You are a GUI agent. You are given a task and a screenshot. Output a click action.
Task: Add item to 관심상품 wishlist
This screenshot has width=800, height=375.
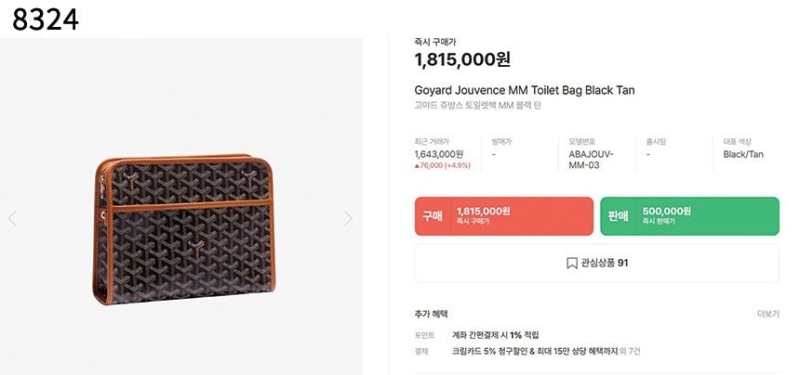597,263
